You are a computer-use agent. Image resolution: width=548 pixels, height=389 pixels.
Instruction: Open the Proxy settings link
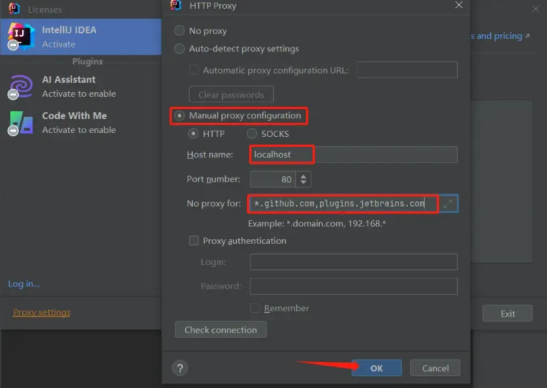click(42, 312)
